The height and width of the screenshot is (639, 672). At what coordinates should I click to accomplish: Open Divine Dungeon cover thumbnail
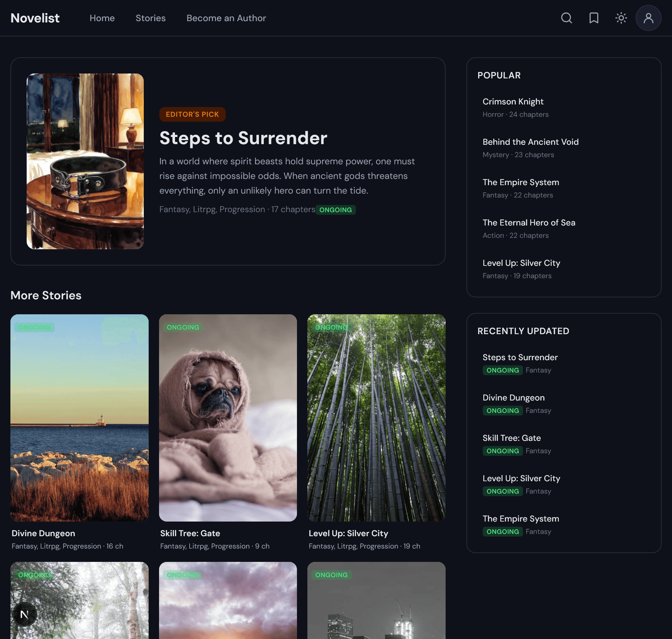tap(79, 418)
